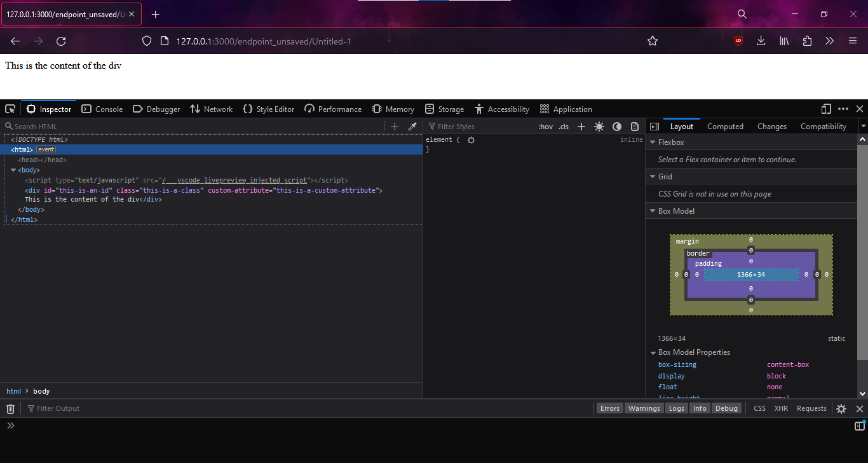
Task: Toggle the Errors console filter
Action: click(x=609, y=408)
